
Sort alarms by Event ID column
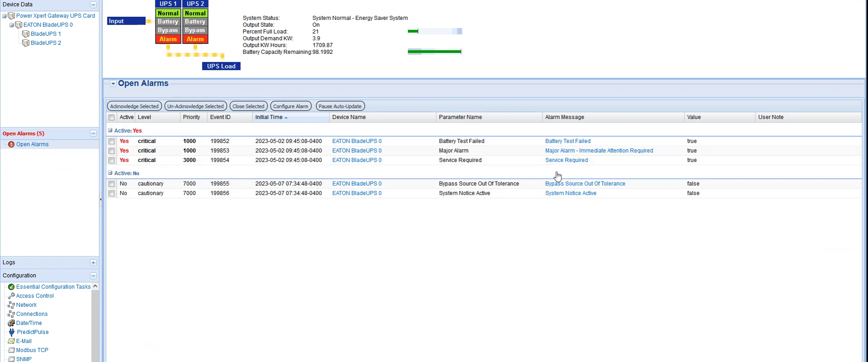[230, 117]
